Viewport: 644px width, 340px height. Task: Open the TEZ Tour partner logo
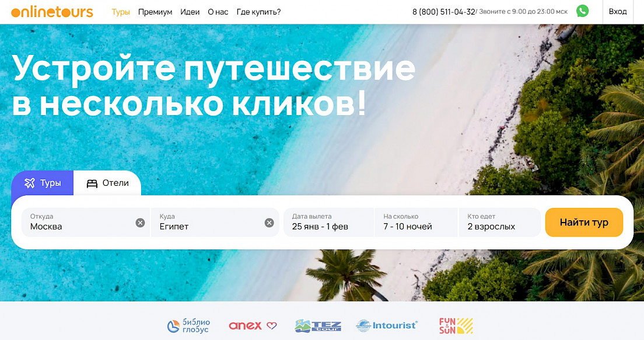click(318, 325)
